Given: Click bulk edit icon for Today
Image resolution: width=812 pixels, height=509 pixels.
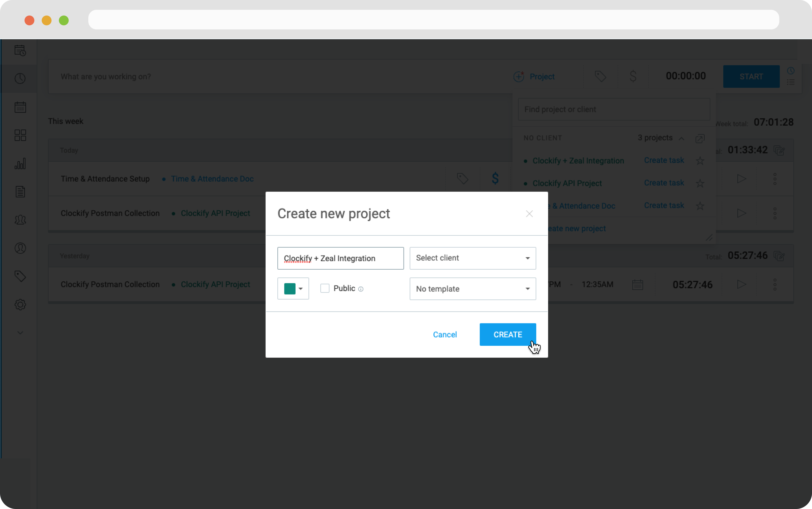Looking at the screenshot, I should point(779,150).
